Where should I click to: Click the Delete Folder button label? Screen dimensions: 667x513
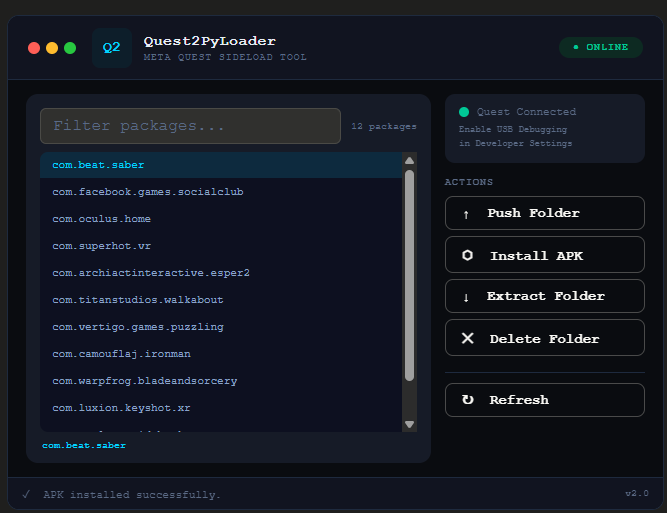coord(544,339)
